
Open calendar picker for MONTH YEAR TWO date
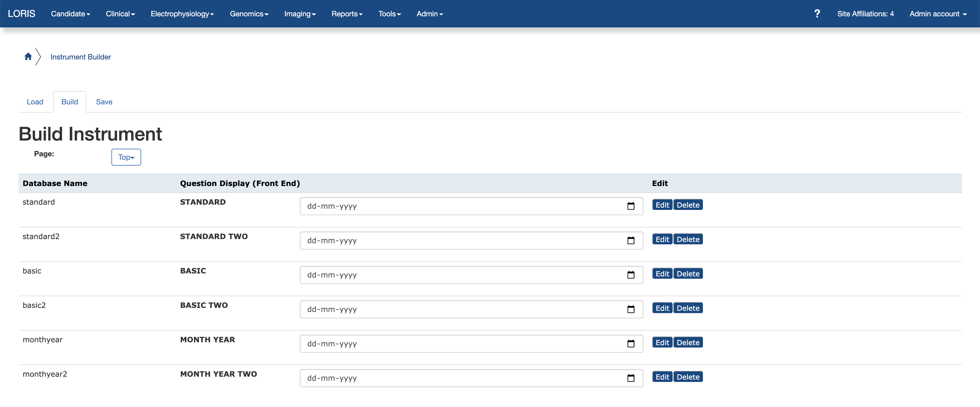[631, 378]
